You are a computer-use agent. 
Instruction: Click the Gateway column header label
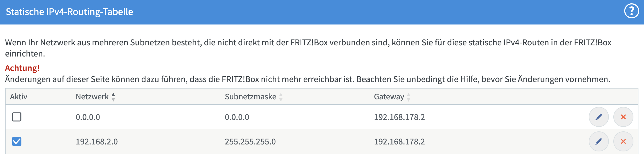coord(389,97)
